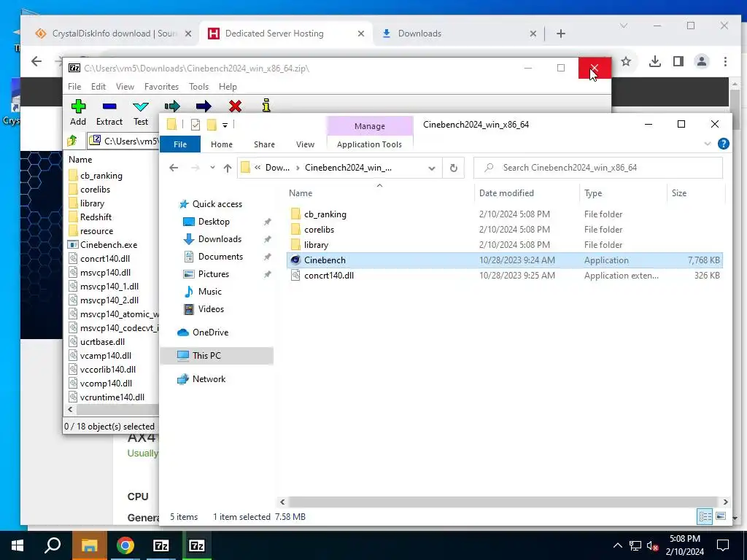Viewport: 747px width, 560px height.
Task: Sort by Size column header
Action: [x=679, y=192]
